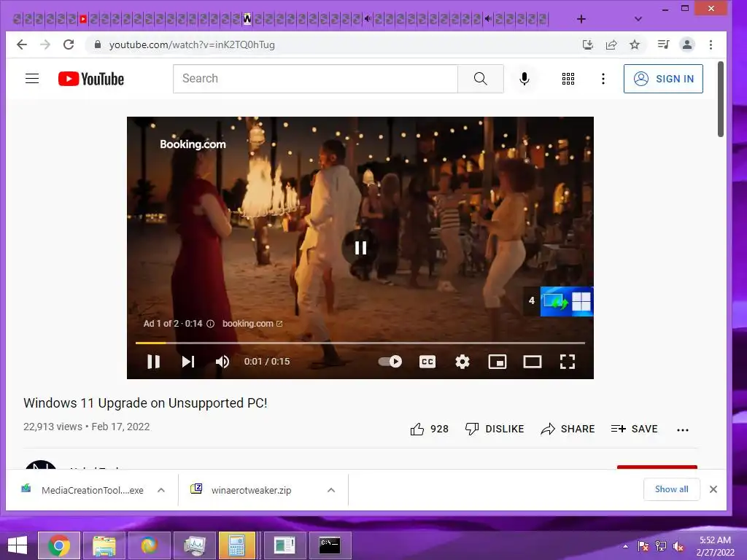Close the downloads bar

coord(713,489)
